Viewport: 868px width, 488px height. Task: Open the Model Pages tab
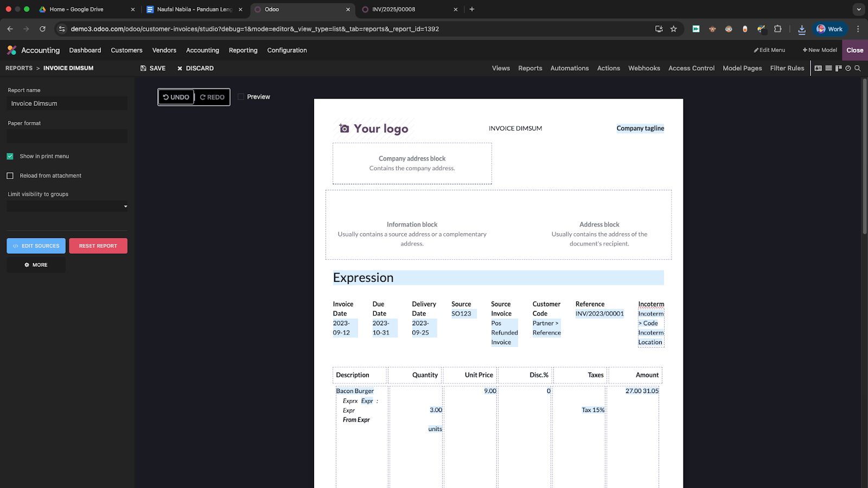pyautogui.click(x=742, y=68)
